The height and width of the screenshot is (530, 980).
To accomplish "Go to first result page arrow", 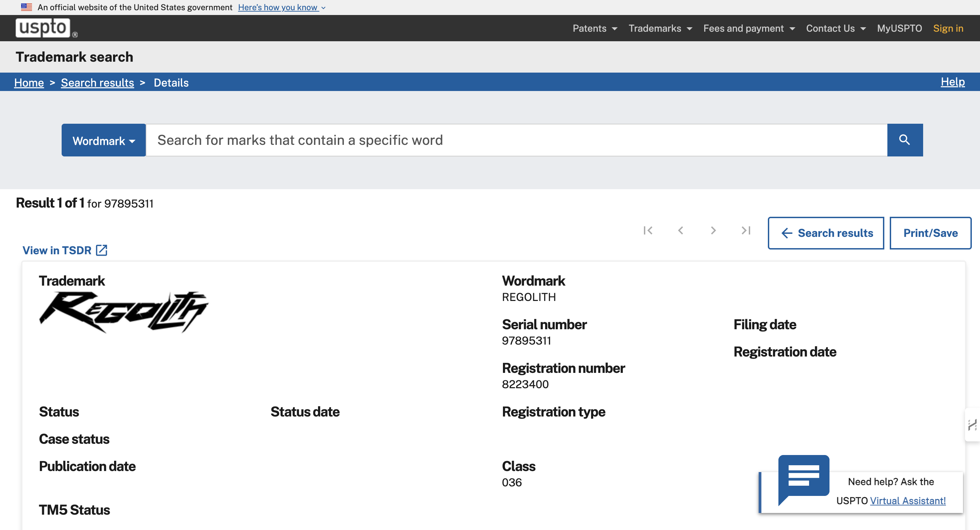I will pos(648,230).
